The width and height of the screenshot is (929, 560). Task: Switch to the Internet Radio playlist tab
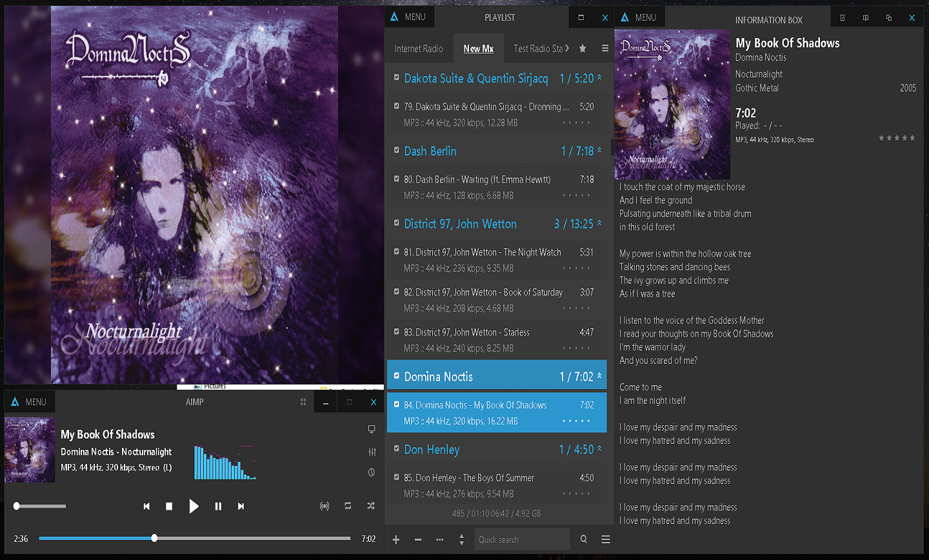(x=419, y=48)
